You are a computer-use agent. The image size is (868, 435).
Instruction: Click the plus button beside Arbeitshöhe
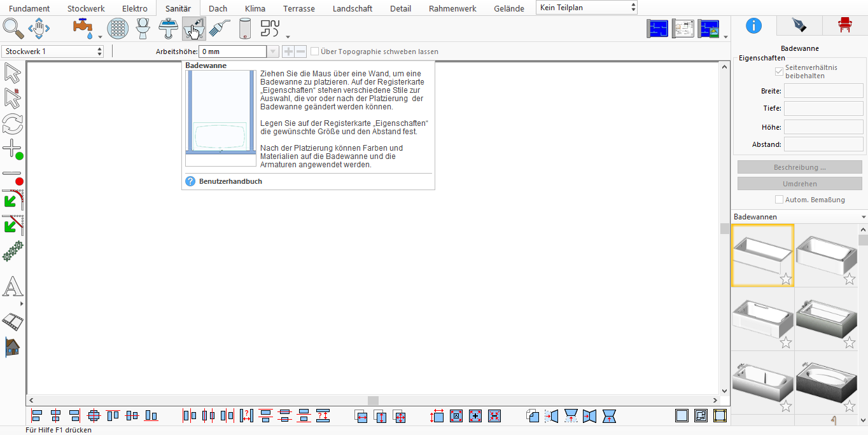pyautogui.click(x=288, y=52)
